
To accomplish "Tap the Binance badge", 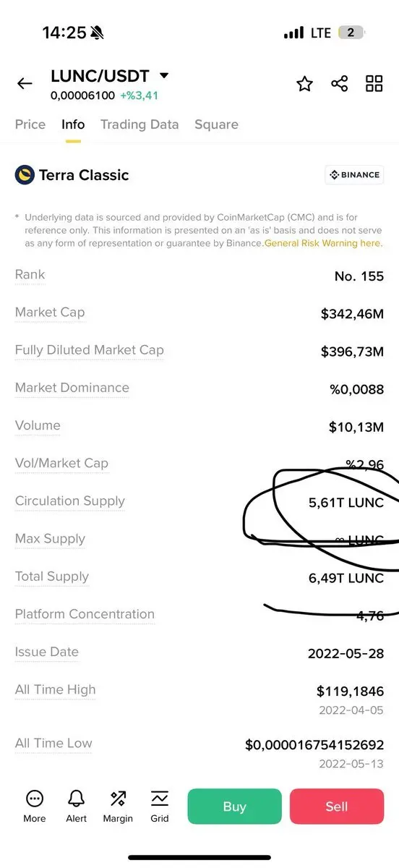I will pyautogui.click(x=354, y=175).
